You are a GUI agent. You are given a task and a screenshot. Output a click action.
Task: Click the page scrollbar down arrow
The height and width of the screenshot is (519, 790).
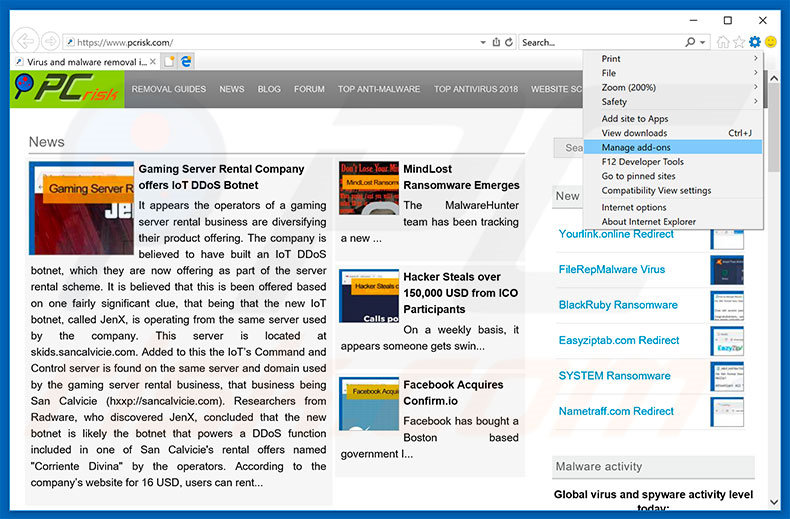click(774, 501)
